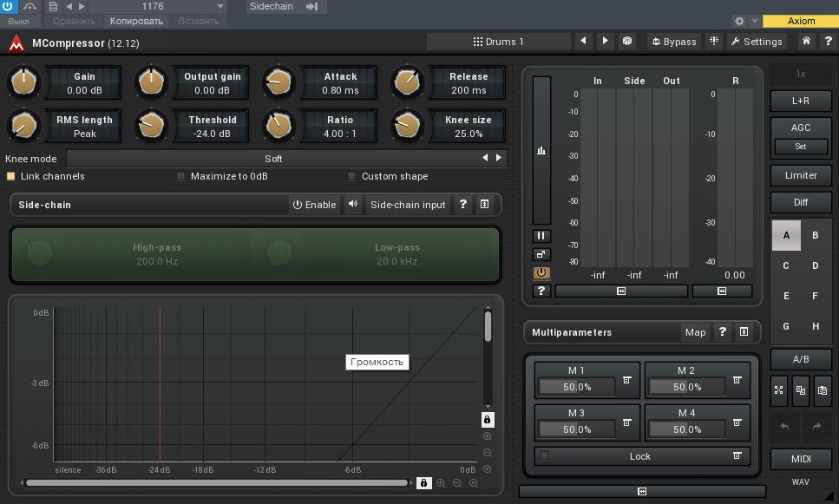839x504 pixels.
Task: Open the home menu icon
Action: pos(807,41)
